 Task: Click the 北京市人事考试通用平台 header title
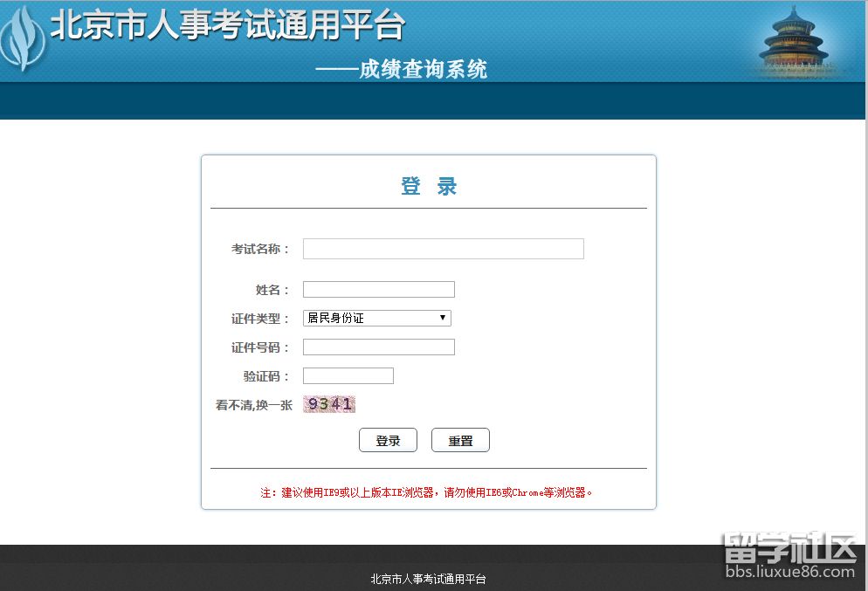[x=227, y=25]
